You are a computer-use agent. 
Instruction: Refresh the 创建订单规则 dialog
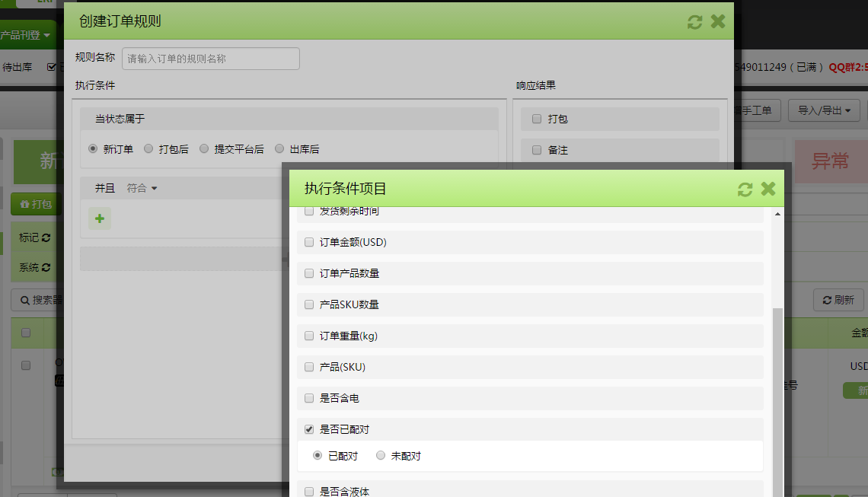pyautogui.click(x=694, y=21)
